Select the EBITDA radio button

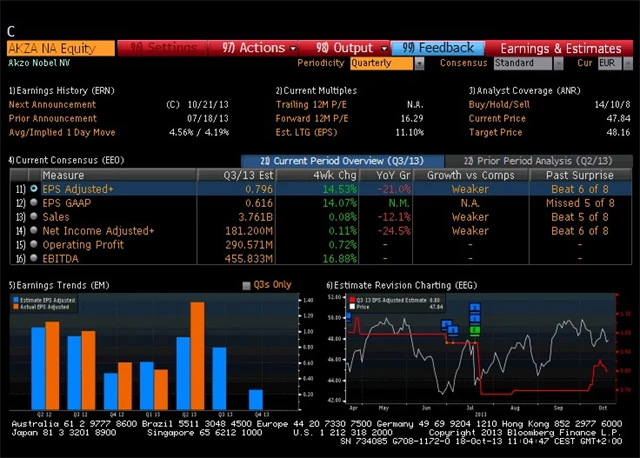[x=34, y=258]
